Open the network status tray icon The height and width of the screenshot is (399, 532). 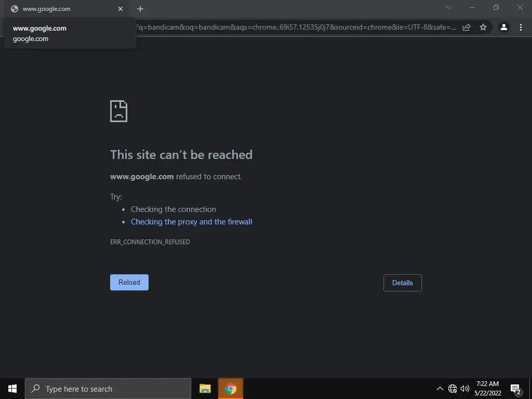coord(453,389)
